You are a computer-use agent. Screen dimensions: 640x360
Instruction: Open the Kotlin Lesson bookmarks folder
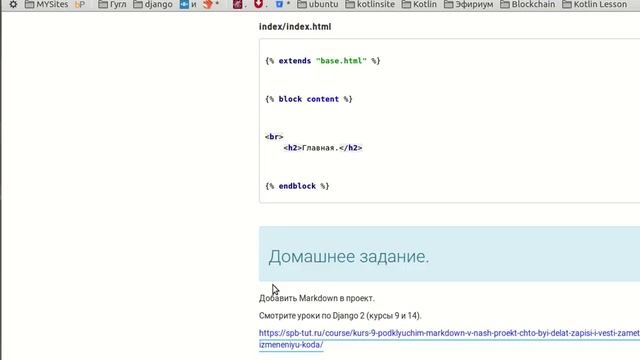pyautogui.click(x=594, y=4)
